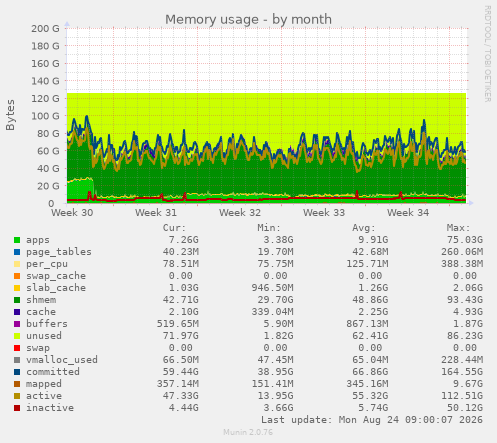Click the '200 G' y-axis label
The width and height of the screenshot is (497, 443).
point(45,29)
